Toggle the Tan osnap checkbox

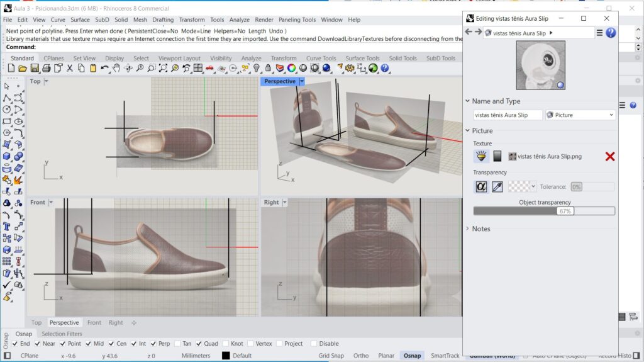pos(177,344)
